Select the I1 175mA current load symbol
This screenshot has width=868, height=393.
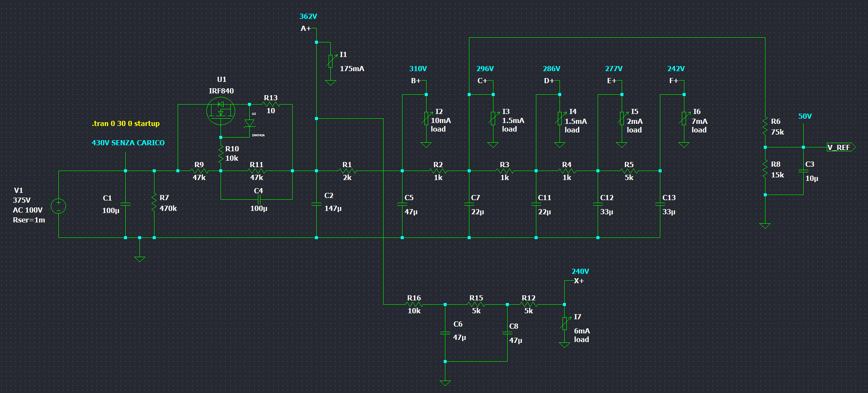330,61
